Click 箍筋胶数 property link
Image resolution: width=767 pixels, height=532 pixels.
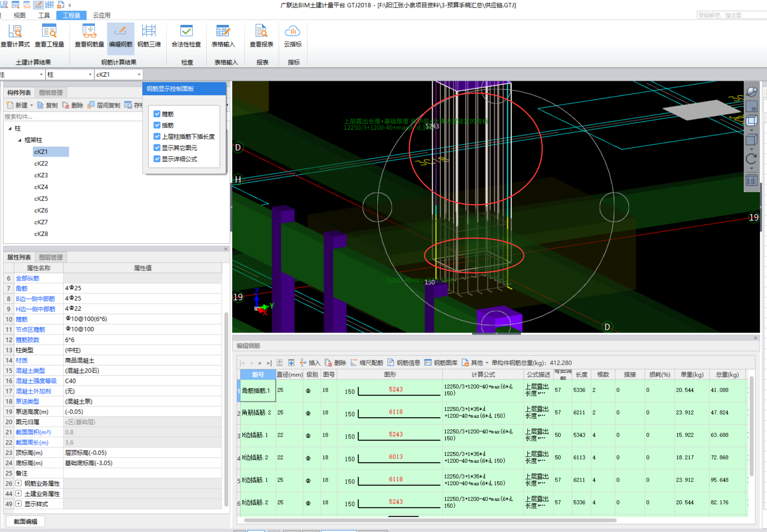pyautogui.click(x=27, y=340)
